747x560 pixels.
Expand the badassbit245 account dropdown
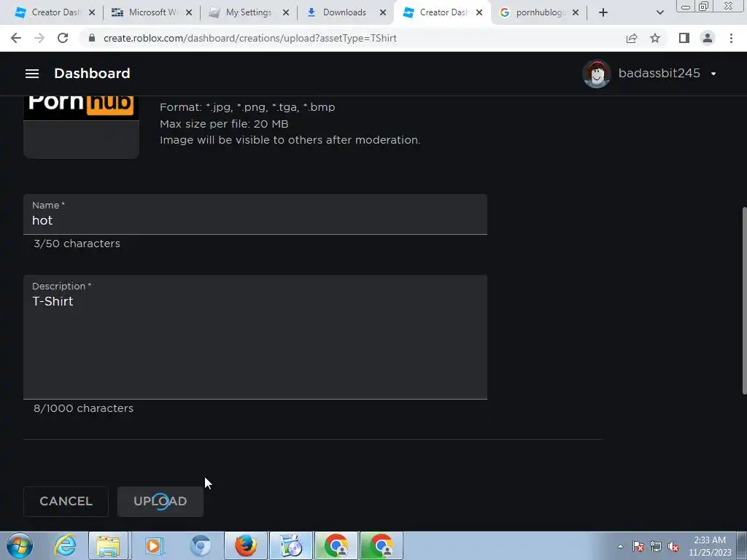pyautogui.click(x=713, y=74)
